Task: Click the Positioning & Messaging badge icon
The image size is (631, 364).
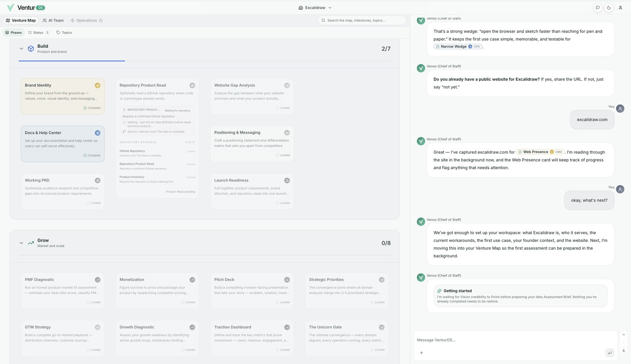Action: 287,133
